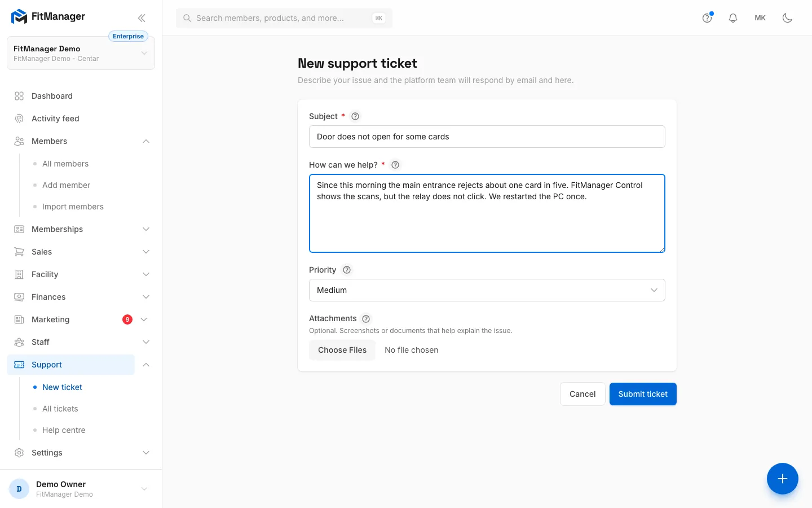Screen dimensions: 812x508
Task: Click the Subject input field
Action: coord(487,137)
